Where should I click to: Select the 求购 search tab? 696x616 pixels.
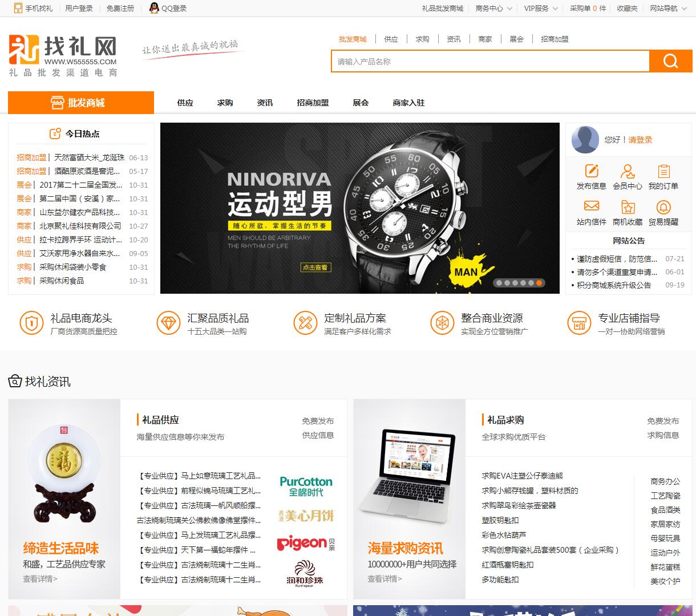click(422, 39)
